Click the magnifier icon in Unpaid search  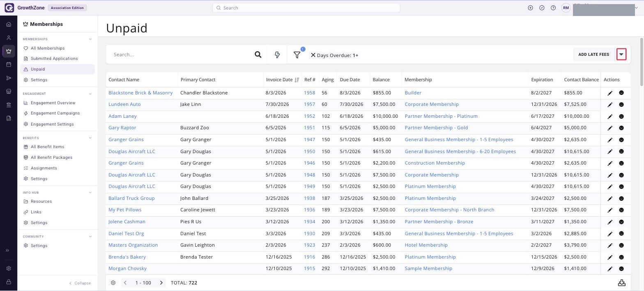click(258, 55)
